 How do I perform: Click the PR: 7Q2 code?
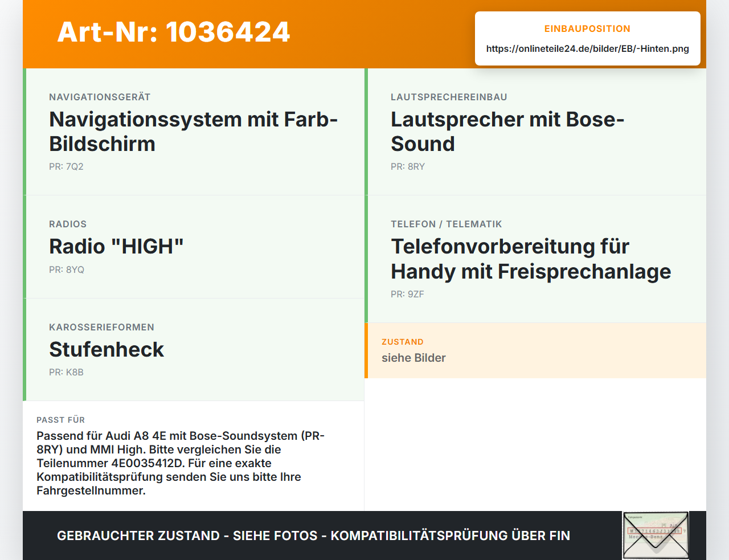[66, 166]
